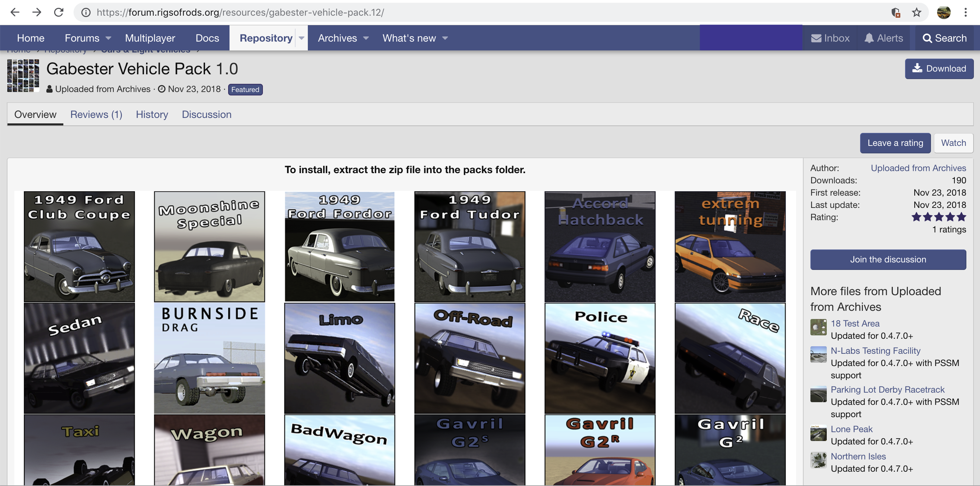Expand the What's new dropdown arrow
Viewport: 980px width, 486px height.
[445, 38]
